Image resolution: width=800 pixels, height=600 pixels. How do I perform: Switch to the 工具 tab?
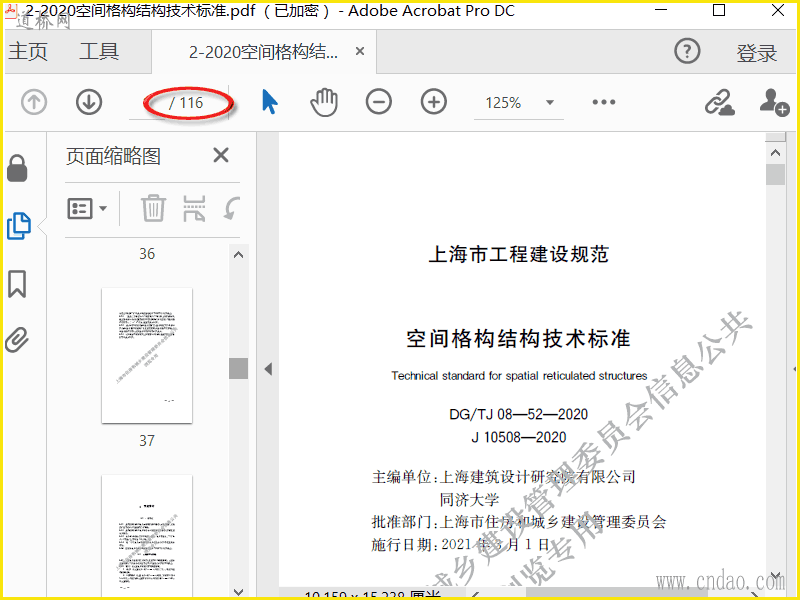pos(99,52)
